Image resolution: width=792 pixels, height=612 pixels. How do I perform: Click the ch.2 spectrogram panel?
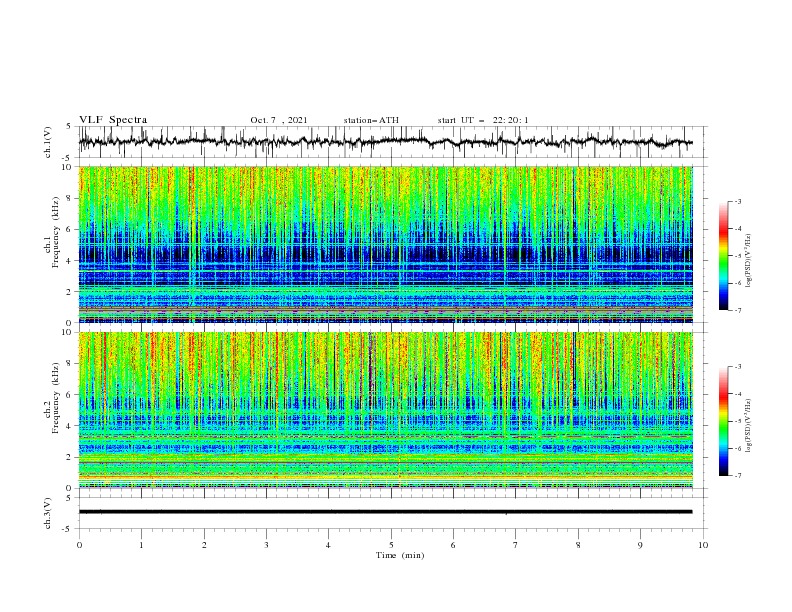[x=385, y=410]
